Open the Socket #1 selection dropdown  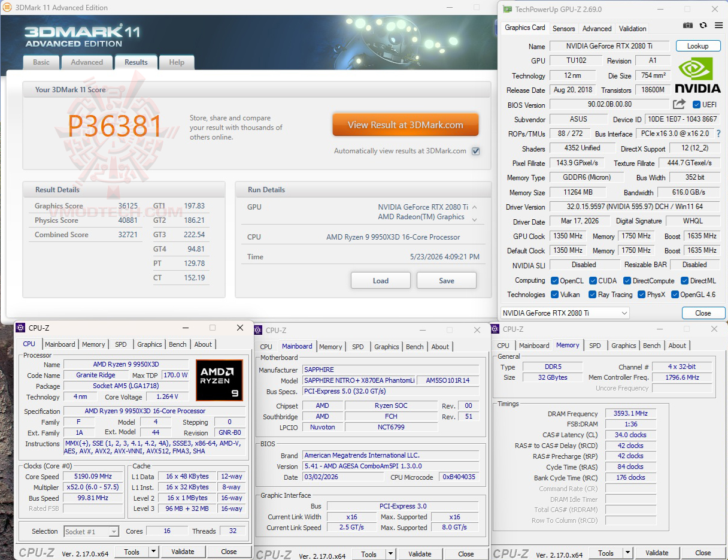[x=91, y=531]
